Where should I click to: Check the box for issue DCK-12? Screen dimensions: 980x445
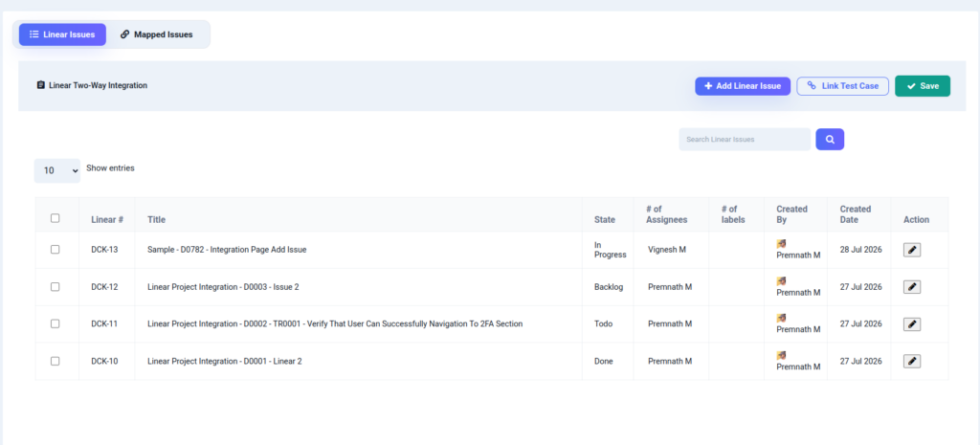(55, 287)
